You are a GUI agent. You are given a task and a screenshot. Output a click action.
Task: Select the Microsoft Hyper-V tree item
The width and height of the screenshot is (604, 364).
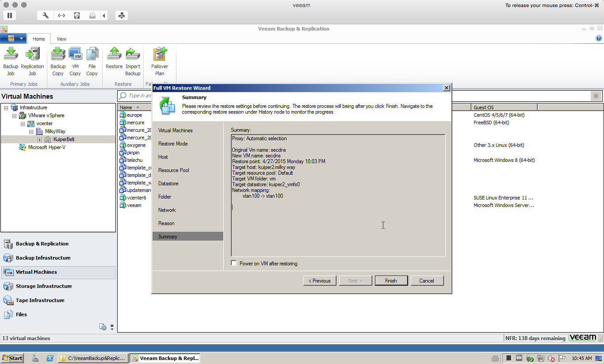pos(46,147)
